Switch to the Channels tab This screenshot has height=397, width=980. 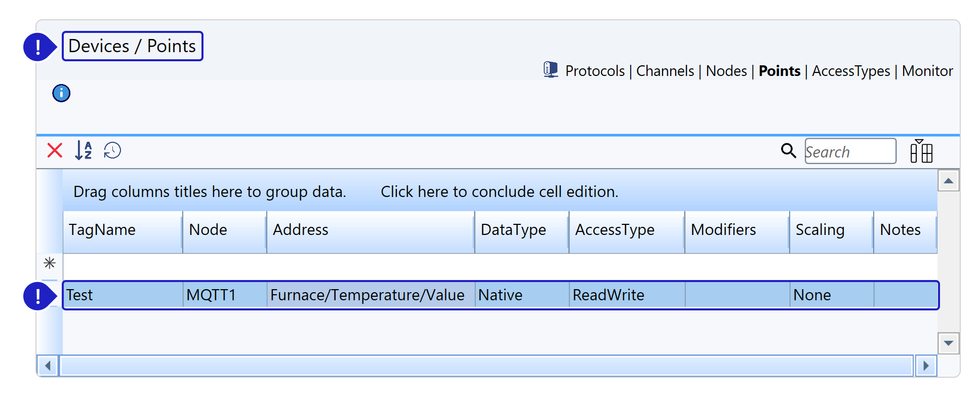665,71
